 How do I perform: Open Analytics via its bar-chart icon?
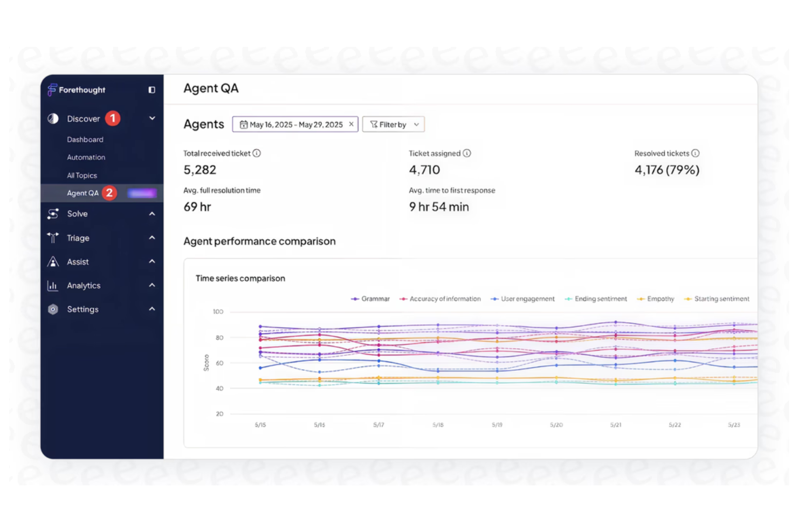(x=52, y=285)
